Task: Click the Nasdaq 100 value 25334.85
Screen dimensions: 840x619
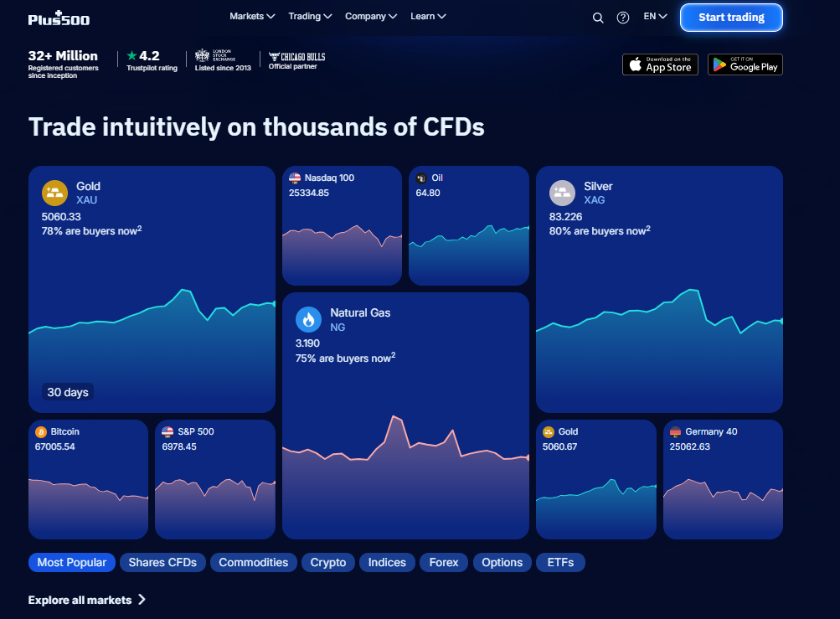Action: pos(309,193)
